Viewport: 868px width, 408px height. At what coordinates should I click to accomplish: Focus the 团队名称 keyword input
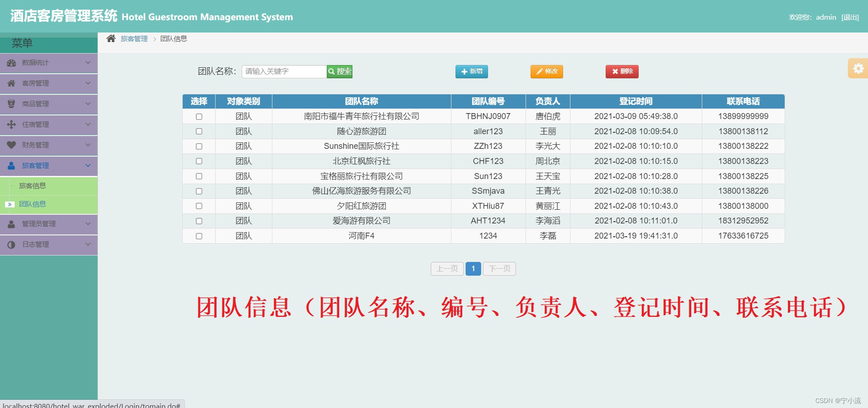click(x=284, y=71)
